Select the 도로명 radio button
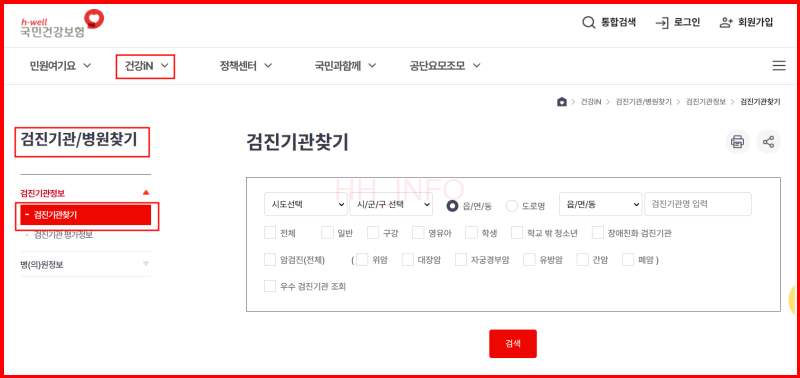 click(512, 206)
